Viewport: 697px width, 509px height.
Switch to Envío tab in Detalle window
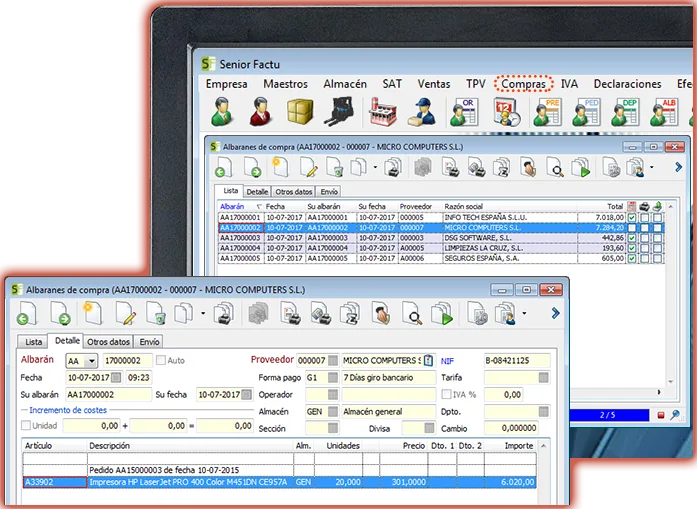coord(149,341)
